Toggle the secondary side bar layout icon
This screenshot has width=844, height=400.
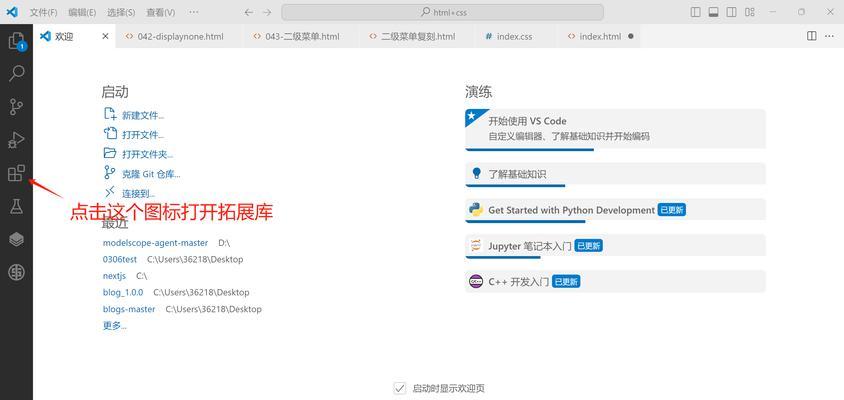click(732, 12)
